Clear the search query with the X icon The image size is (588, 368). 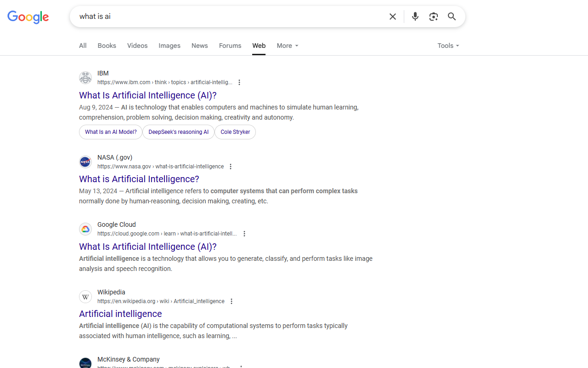pos(393,16)
